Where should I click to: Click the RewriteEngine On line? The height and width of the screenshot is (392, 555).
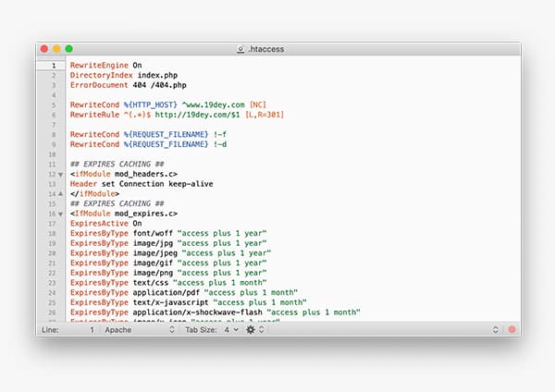pos(105,66)
